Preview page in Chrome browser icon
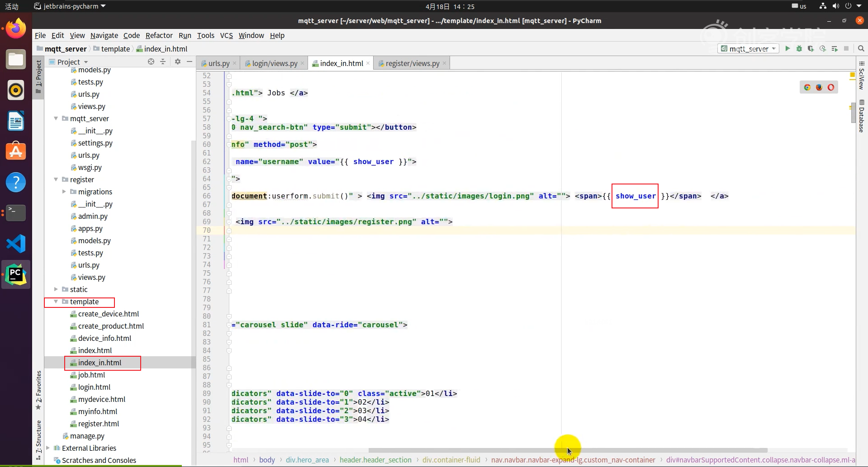 807,87
